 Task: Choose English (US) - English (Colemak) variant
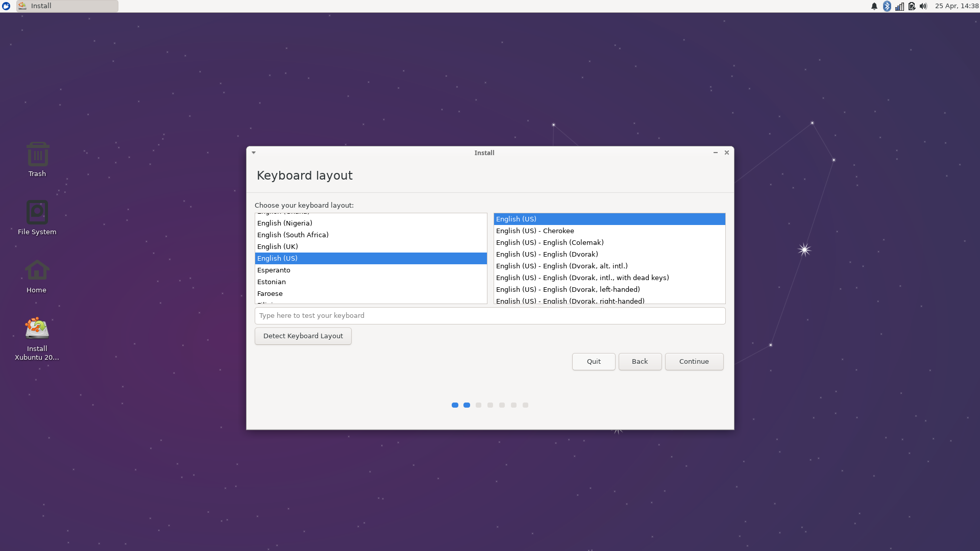coord(609,242)
